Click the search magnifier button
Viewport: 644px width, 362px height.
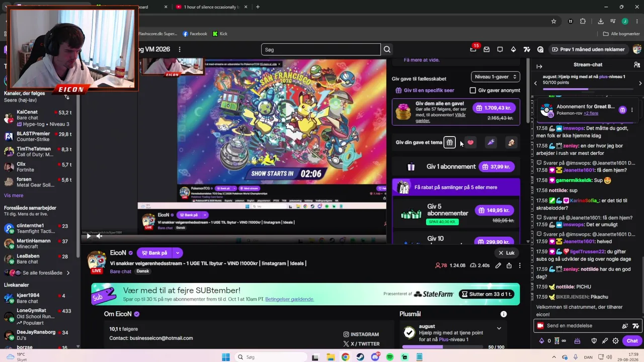coord(387,49)
